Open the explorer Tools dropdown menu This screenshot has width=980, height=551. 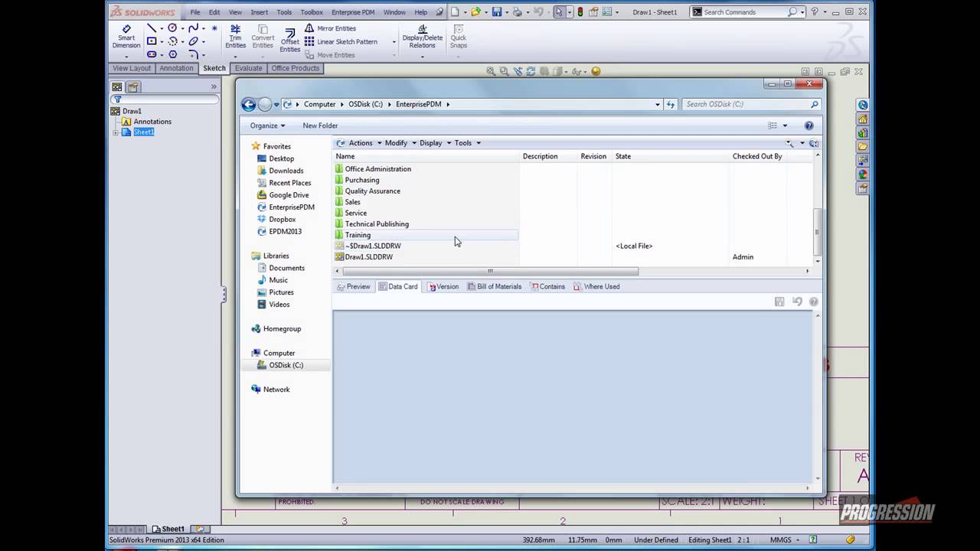coord(467,143)
